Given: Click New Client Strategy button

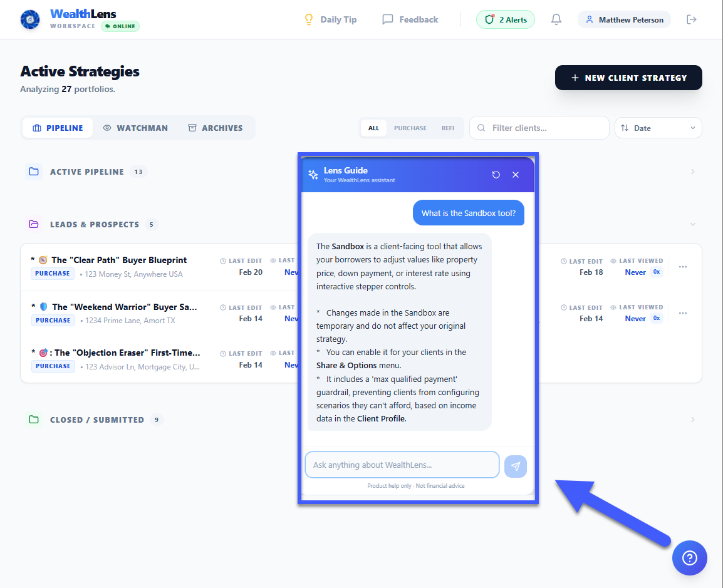Looking at the screenshot, I should (628, 78).
